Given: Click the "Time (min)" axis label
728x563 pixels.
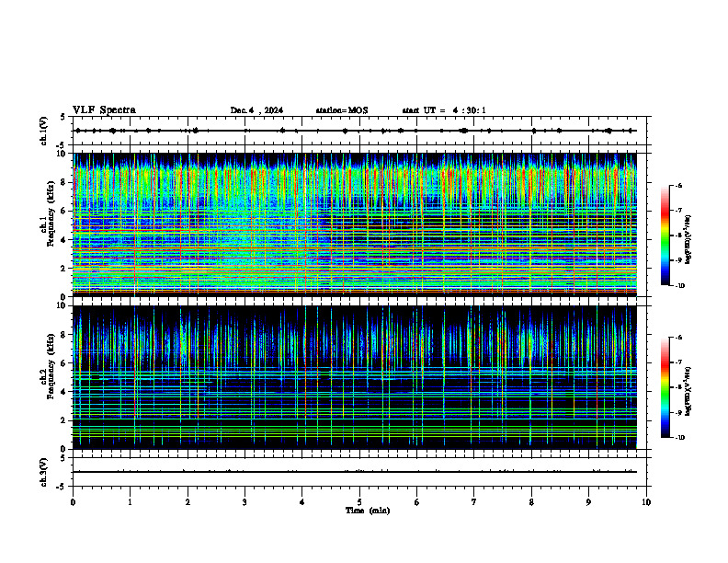Looking at the screenshot, I should click(368, 511).
